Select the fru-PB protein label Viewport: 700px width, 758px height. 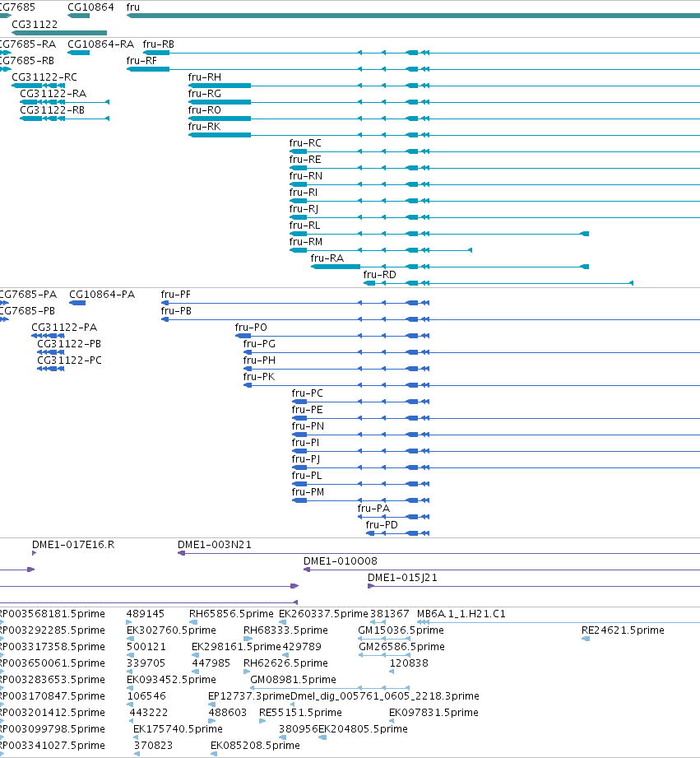click(x=176, y=311)
